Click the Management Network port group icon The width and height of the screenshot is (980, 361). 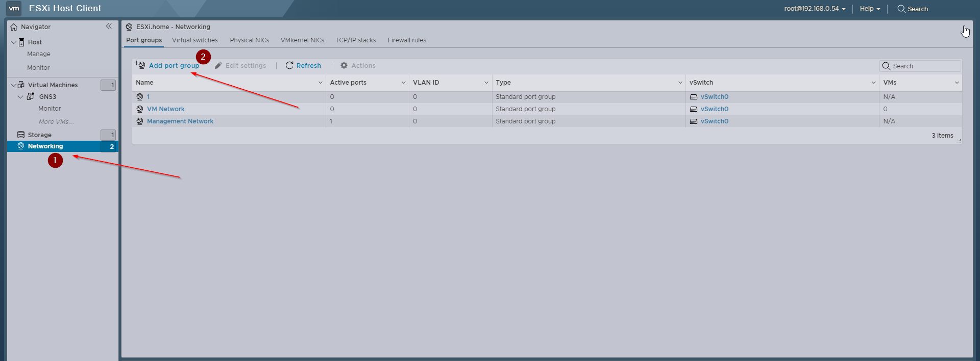[140, 121]
